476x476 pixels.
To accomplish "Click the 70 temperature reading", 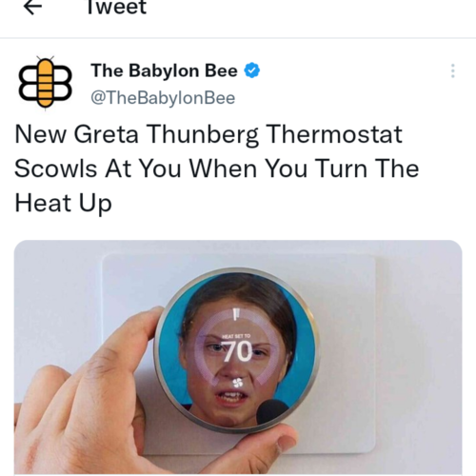I will [x=237, y=351].
